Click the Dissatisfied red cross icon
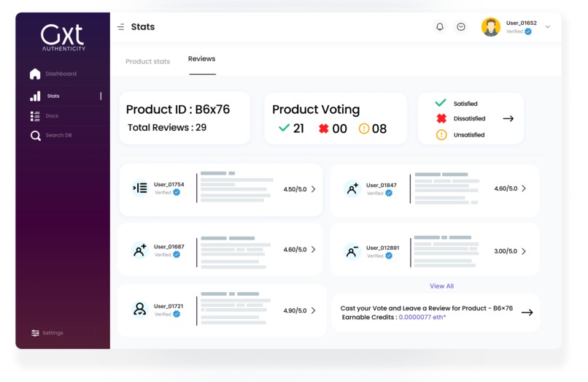This screenshot has width=588, height=382. [441, 118]
